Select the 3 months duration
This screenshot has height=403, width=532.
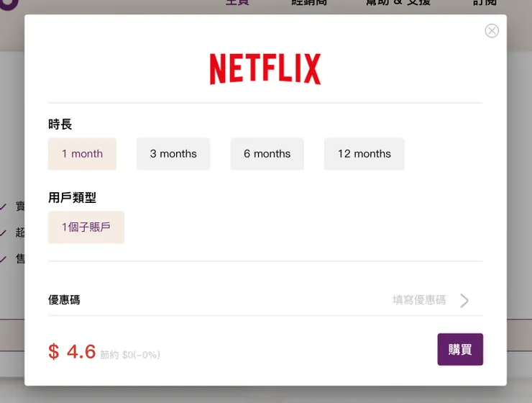click(x=173, y=154)
